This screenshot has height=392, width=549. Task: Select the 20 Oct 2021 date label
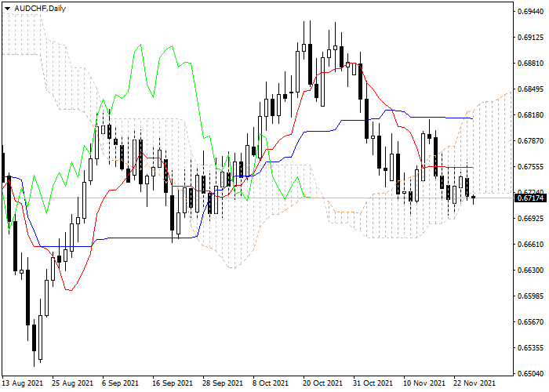[323, 383]
